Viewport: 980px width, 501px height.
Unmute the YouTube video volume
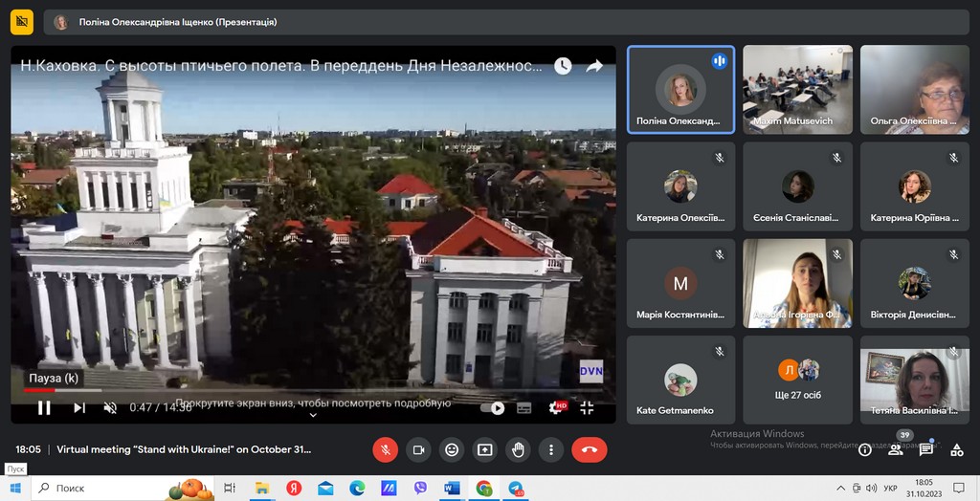click(110, 407)
